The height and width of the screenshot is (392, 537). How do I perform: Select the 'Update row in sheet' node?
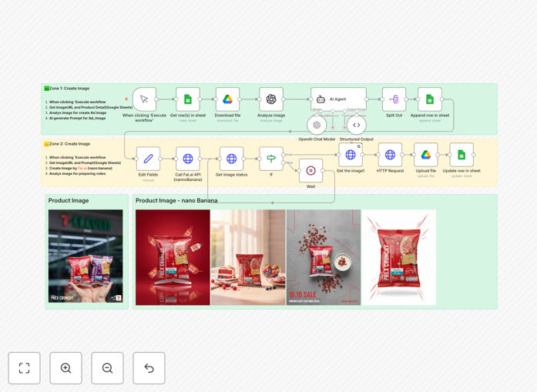coord(461,155)
